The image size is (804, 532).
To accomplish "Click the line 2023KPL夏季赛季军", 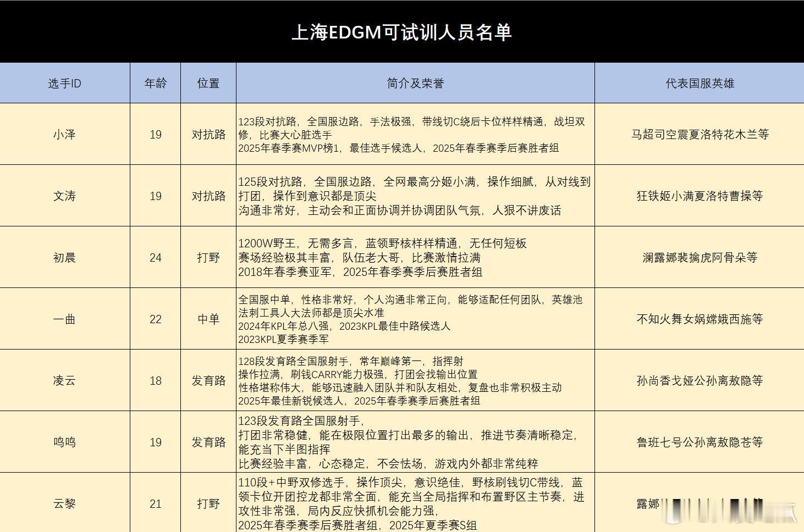I will (283, 339).
